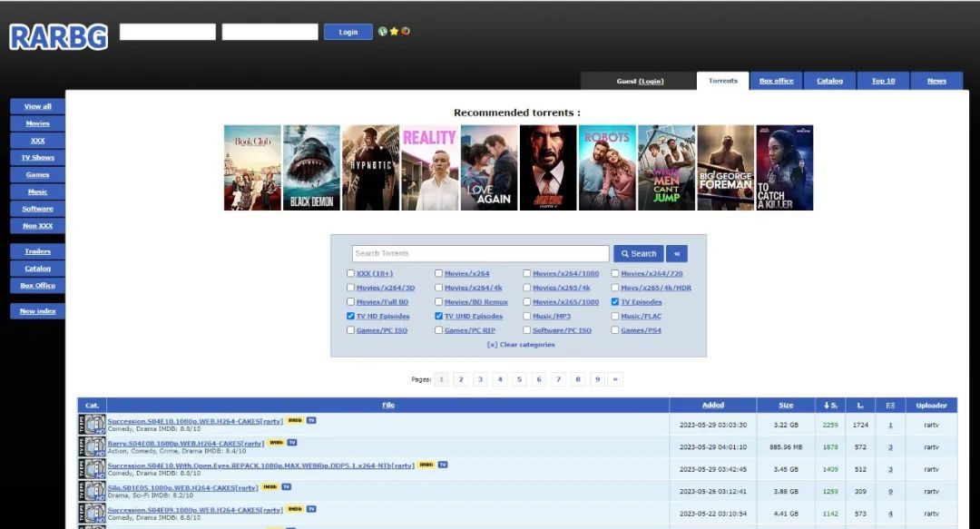Sort the table by Added column
Image resolution: width=980 pixels, height=529 pixels.
tap(712, 406)
